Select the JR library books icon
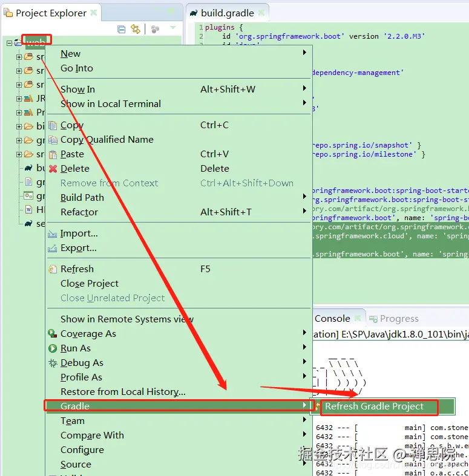 tap(28, 99)
